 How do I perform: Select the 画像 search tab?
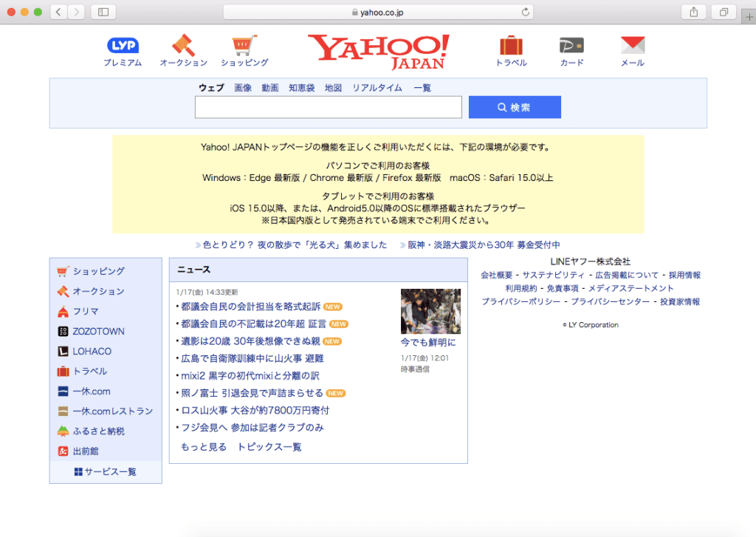coord(243,88)
